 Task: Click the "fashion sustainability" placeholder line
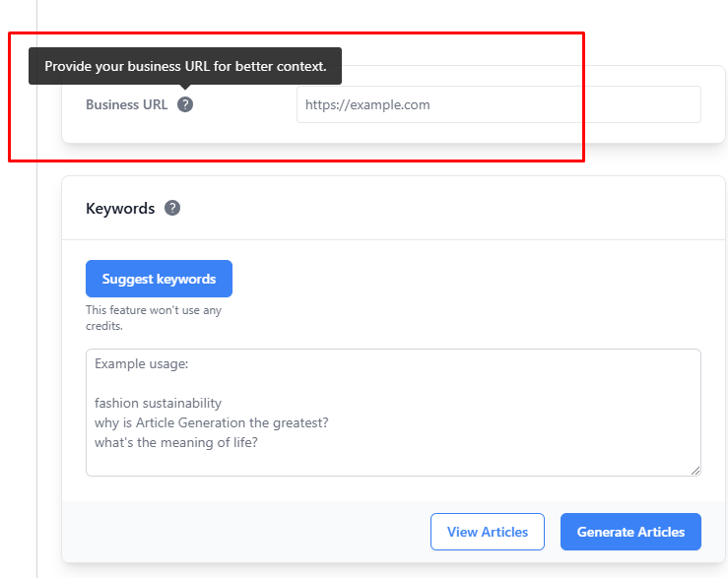(158, 403)
